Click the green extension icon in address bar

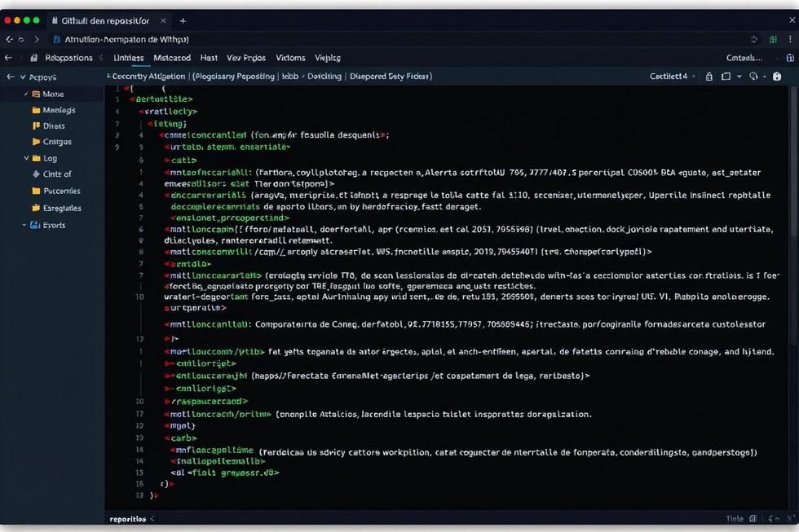[773, 39]
